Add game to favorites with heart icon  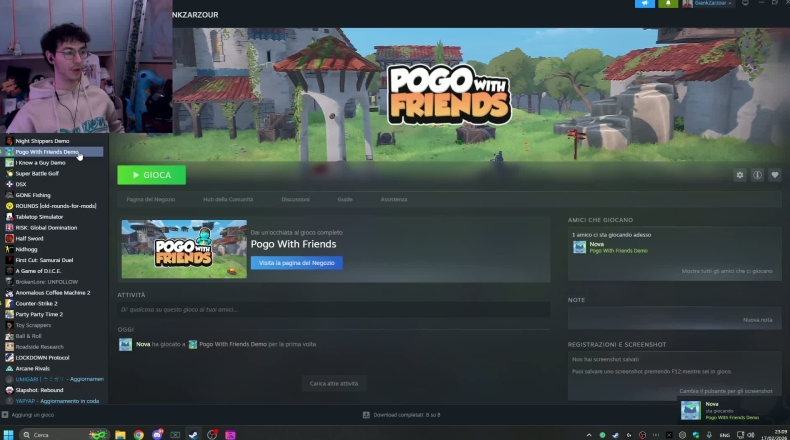[774, 175]
